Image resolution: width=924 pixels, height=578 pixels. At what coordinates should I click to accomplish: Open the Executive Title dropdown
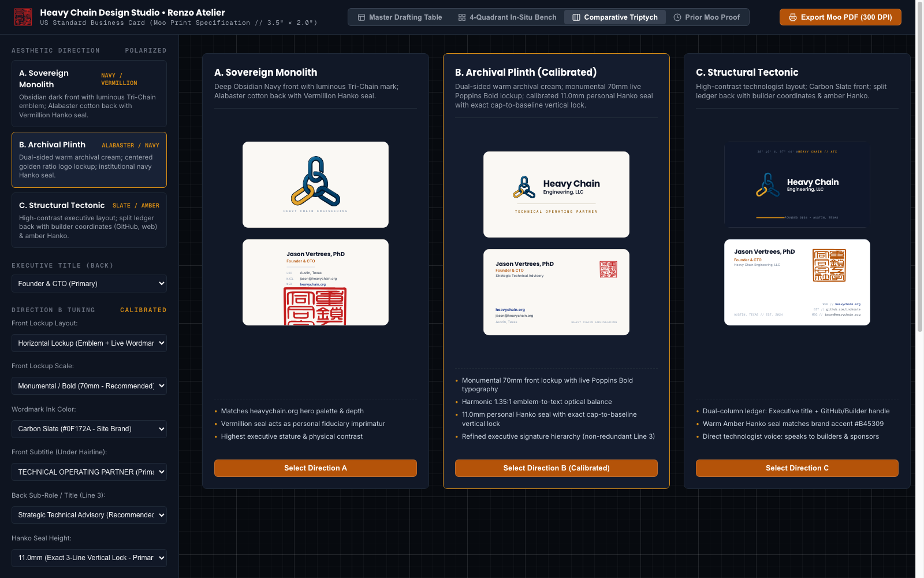pos(89,284)
